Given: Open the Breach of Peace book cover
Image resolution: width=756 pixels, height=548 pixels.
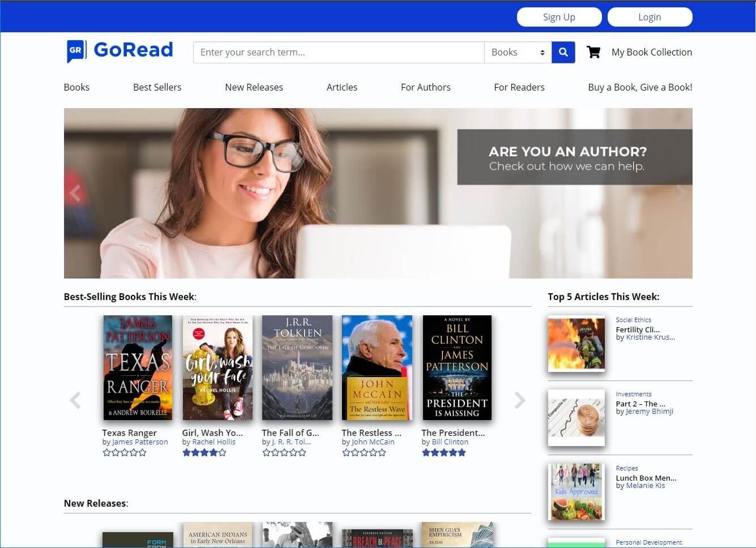Looking at the screenshot, I should pyautogui.click(x=377, y=538).
